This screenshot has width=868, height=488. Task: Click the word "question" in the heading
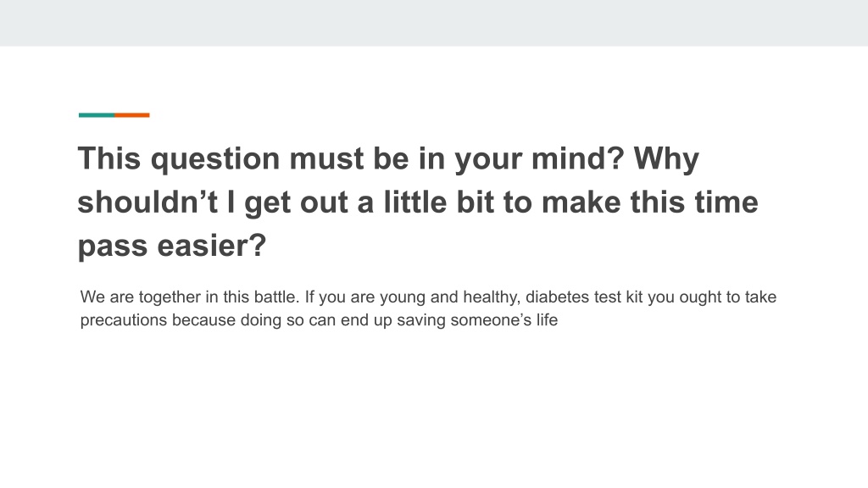click(x=215, y=160)
